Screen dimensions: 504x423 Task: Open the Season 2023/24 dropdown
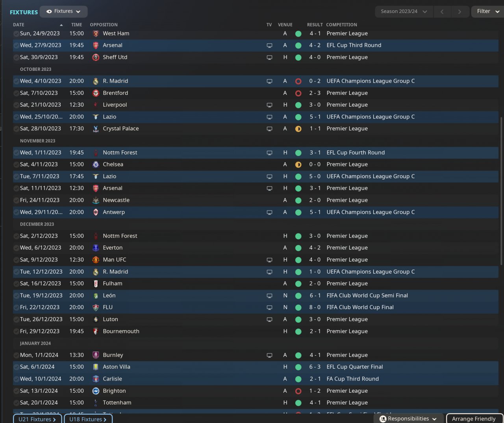click(x=404, y=11)
